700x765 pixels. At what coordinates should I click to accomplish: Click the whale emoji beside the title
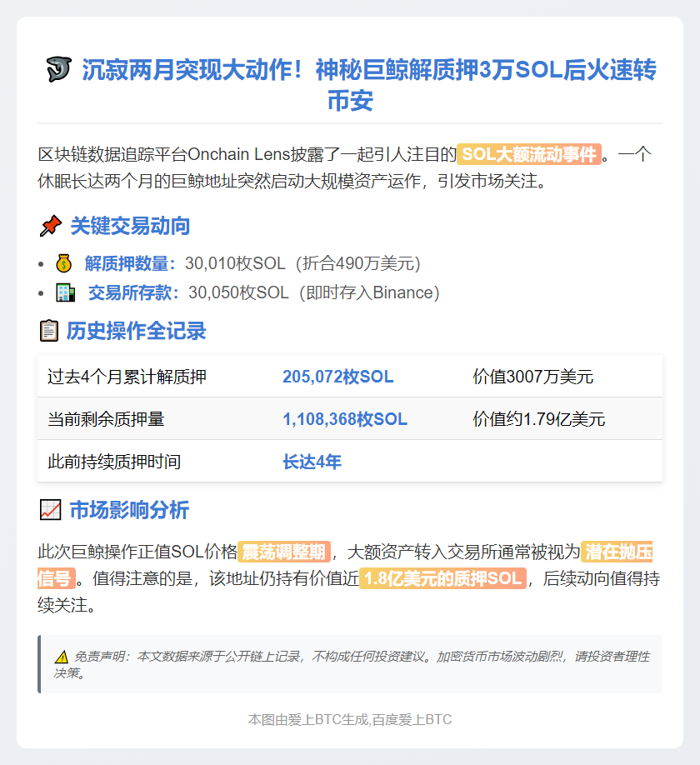click(58, 69)
